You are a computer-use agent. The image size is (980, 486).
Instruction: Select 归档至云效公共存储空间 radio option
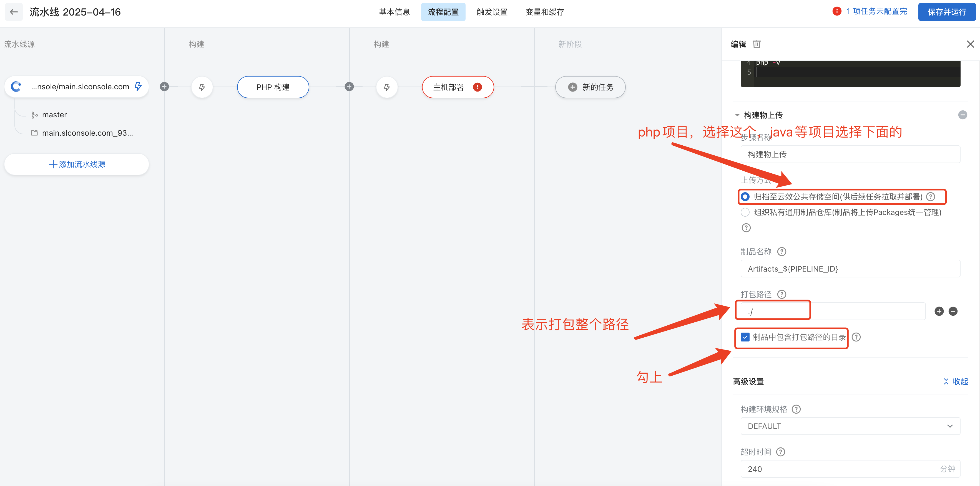(745, 196)
